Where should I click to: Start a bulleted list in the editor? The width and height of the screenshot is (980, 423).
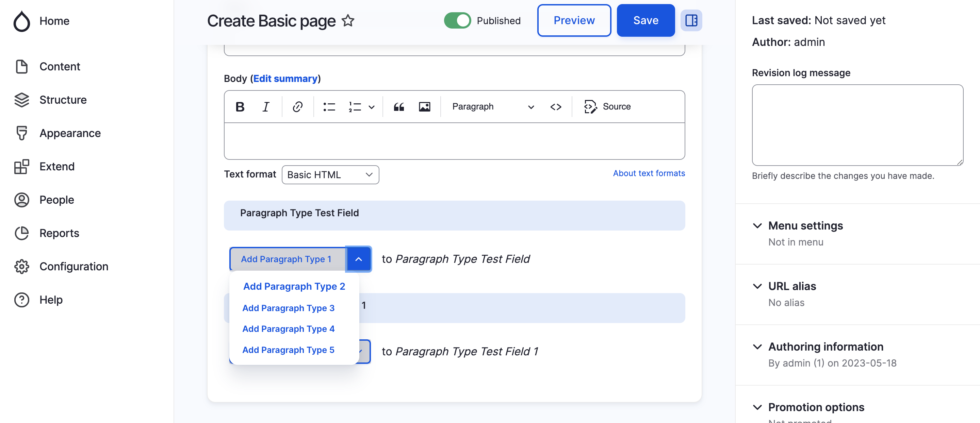click(x=329, y=106)
